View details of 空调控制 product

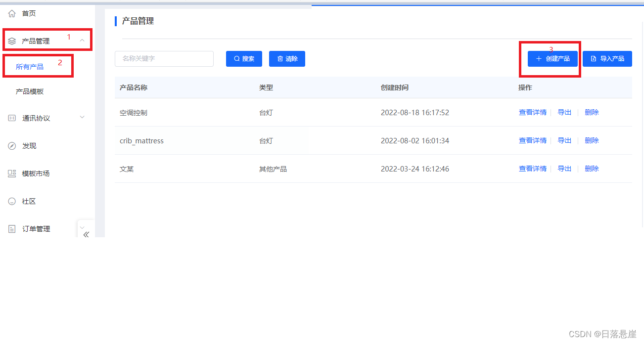coord(533,113)
